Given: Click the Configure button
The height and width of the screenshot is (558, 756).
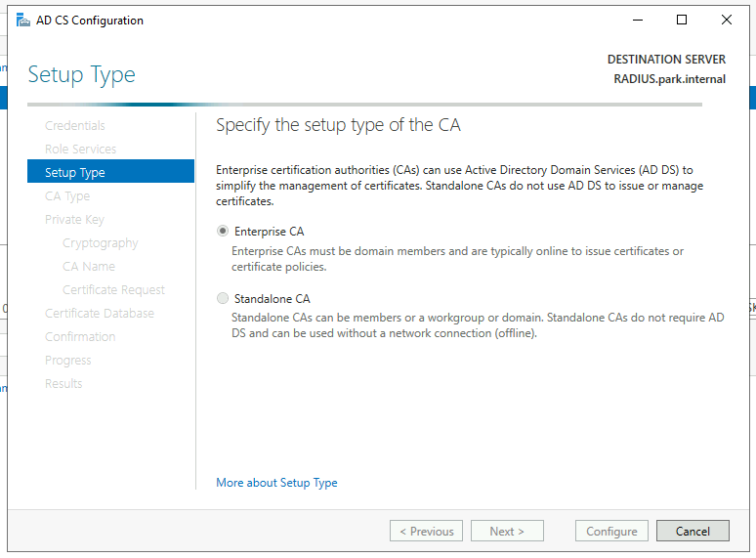Looking at the screenshot, I should (x=611, y=531).
